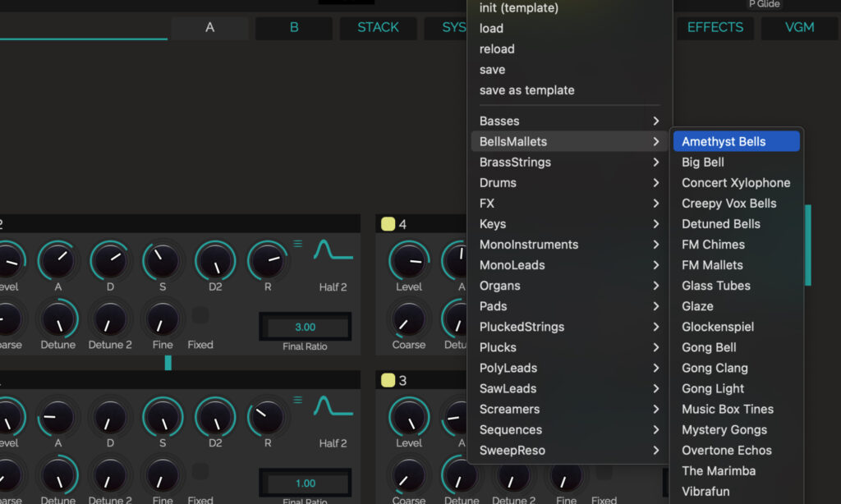The height and width of the screenshot is (504, 841).
Task: Expand the Basses preset category
Action: [569, 121]
